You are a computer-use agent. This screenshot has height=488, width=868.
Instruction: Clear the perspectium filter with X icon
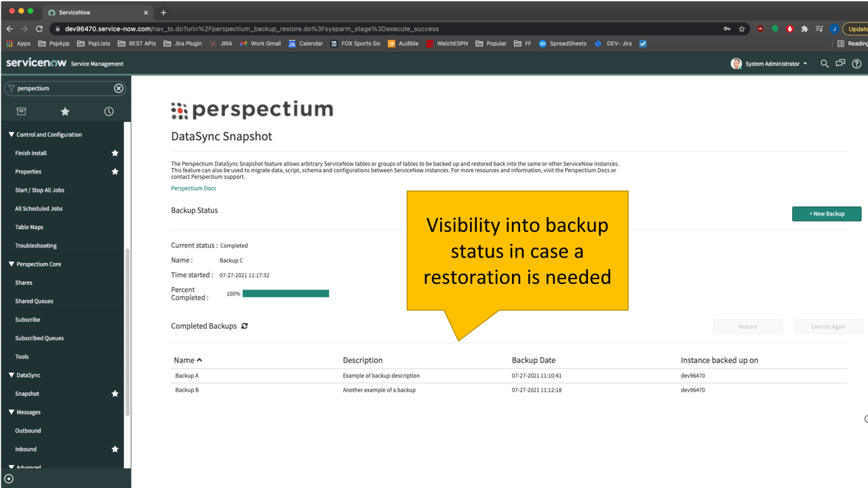(x=119, y=88)
